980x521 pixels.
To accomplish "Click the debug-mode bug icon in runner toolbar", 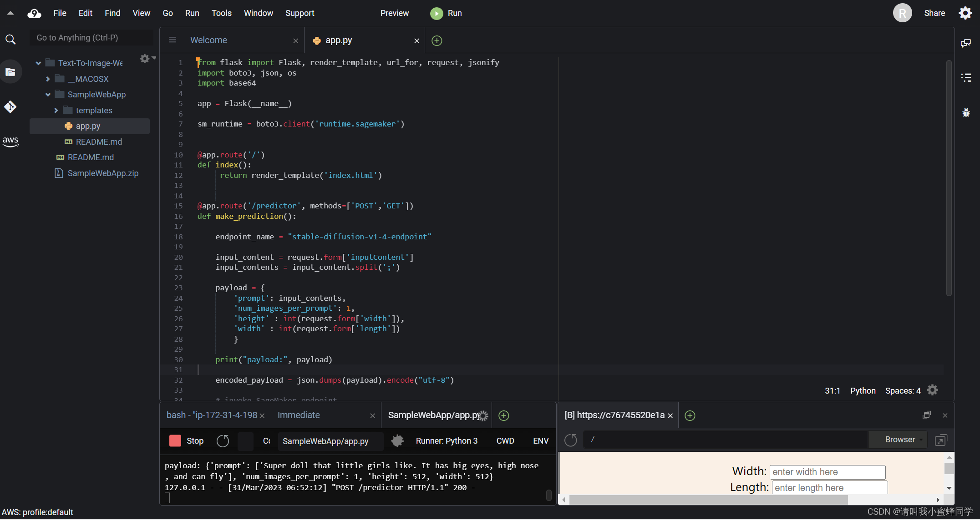I will coord(397,440).
